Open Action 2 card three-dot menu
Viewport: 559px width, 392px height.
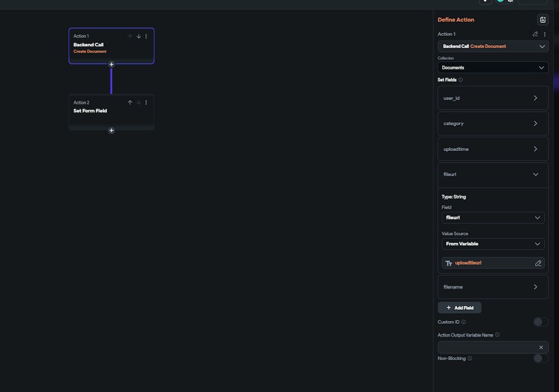pos(146,102)
